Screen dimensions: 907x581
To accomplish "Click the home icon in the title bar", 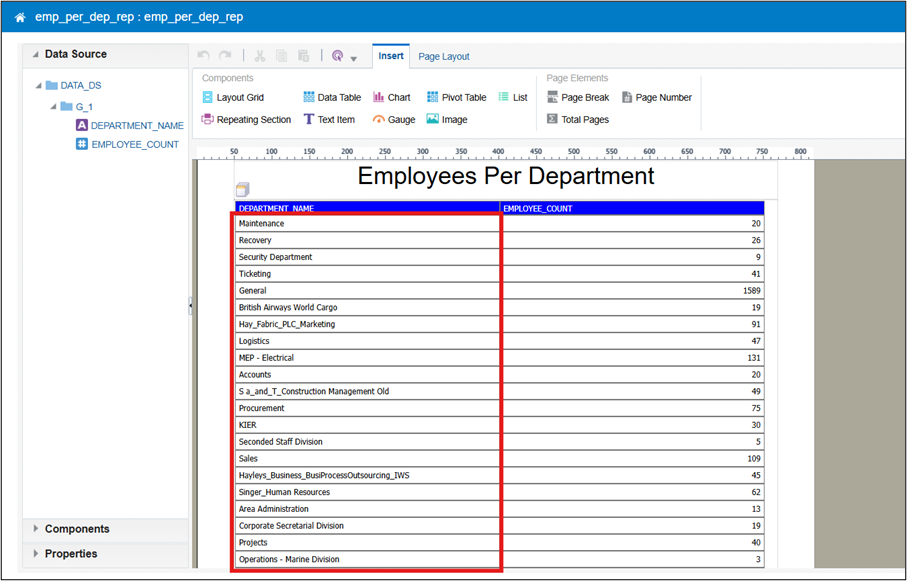I will coord(20,17).
